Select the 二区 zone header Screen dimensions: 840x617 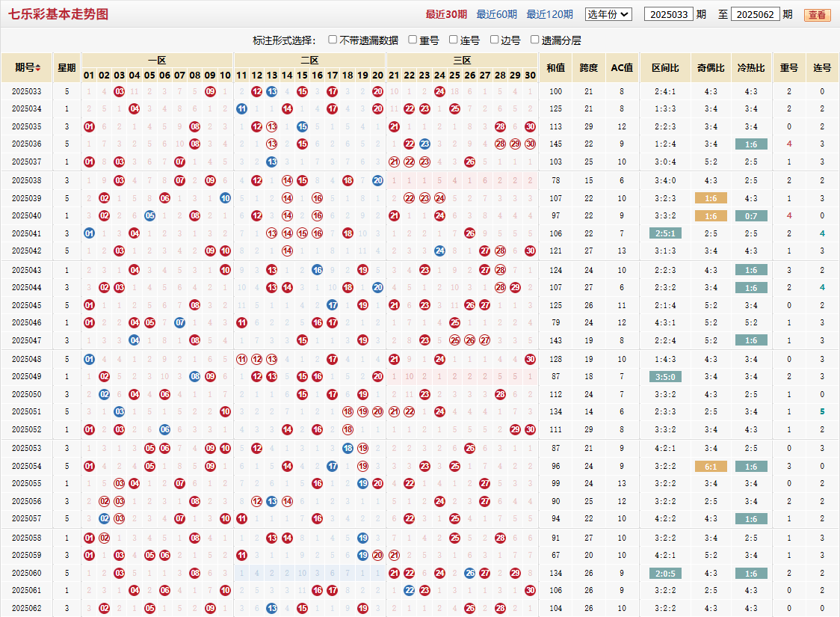click(x=309, y=60)
